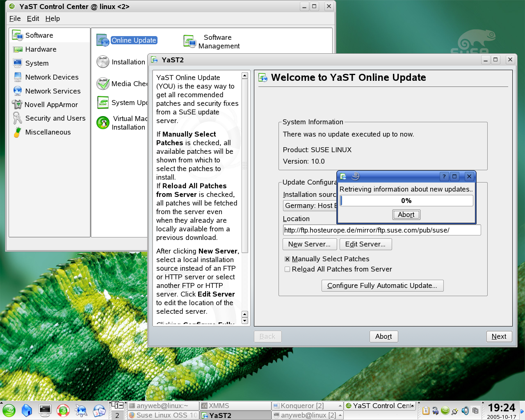525x420 pixels.
Task: Click scroll down arrow of help panel
Action: [x=245, y=321]
